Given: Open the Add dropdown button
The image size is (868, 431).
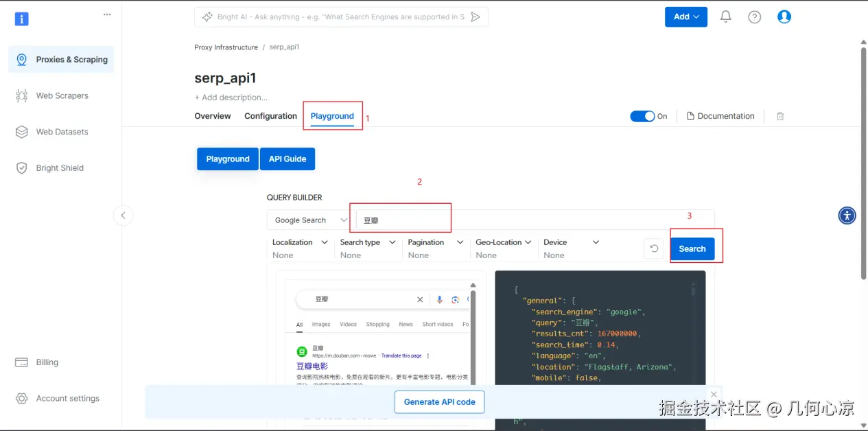Looking at the screenshot, I should point(686,16).
